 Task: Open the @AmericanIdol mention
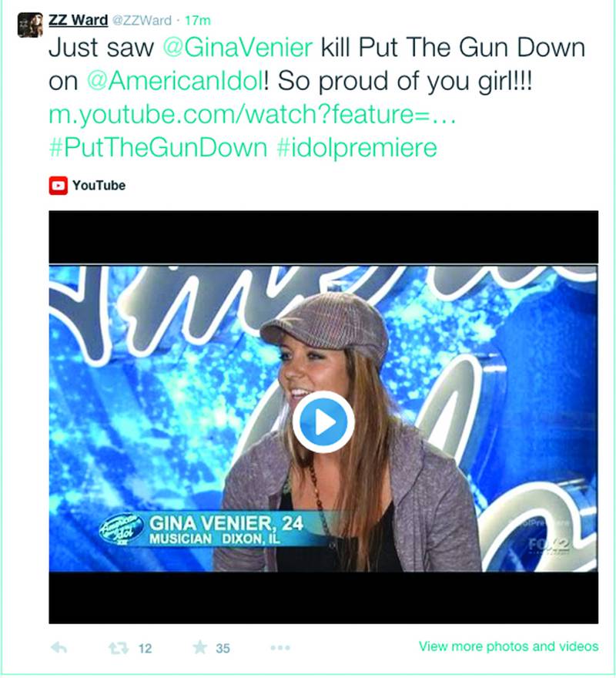pyautogui.click(x=175, y=81)
